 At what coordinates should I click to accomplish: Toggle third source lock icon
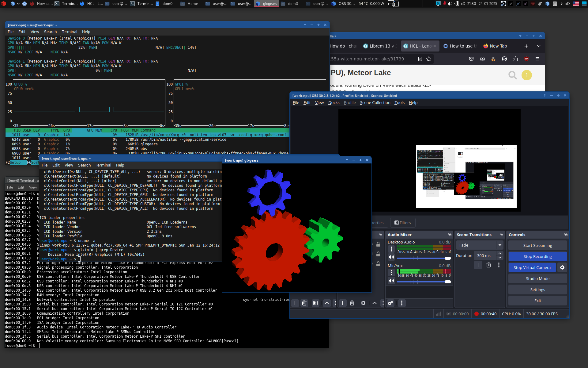point(378,264)
